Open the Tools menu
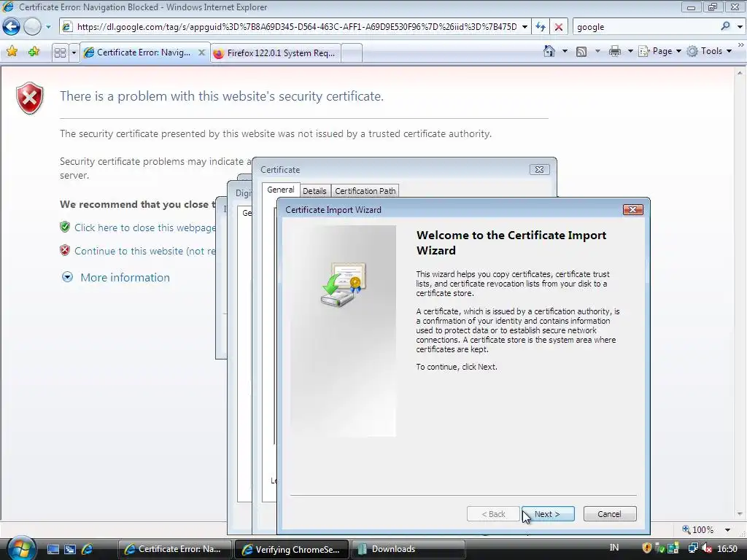Image resolution: width=747 pixels, height=560 pixels. click(x=709, y=51)
